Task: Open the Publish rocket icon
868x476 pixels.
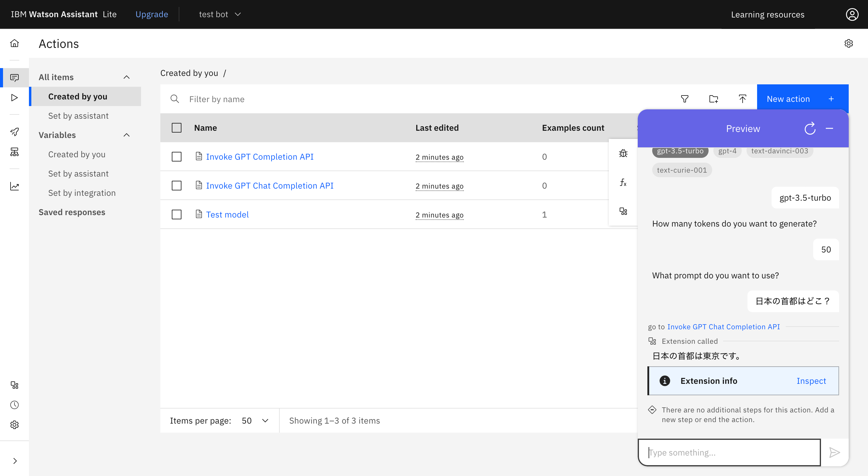Action: (x=14, y=132)
